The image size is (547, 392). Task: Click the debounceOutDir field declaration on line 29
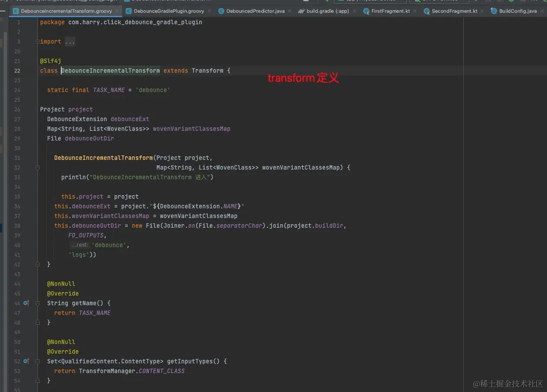click(89, 138)
